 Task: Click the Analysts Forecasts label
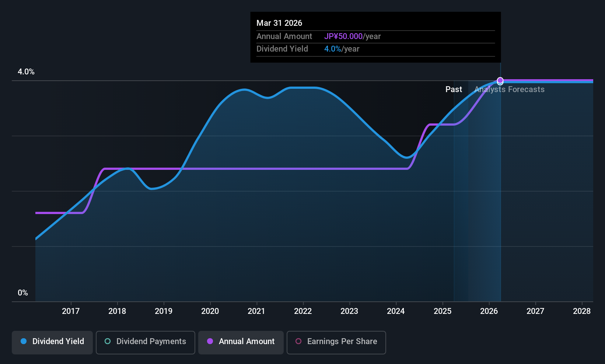point(510,90)
